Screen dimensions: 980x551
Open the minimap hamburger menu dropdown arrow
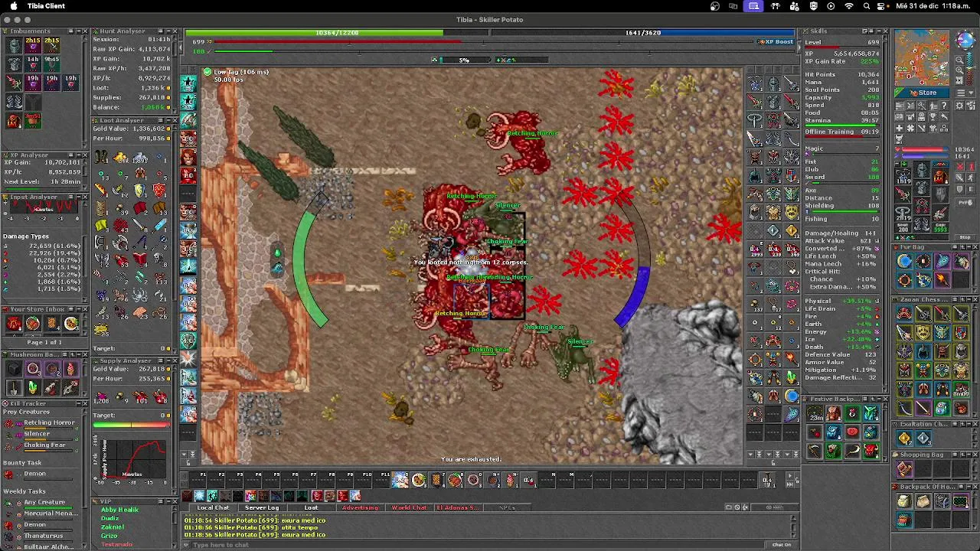click(971, 93)
